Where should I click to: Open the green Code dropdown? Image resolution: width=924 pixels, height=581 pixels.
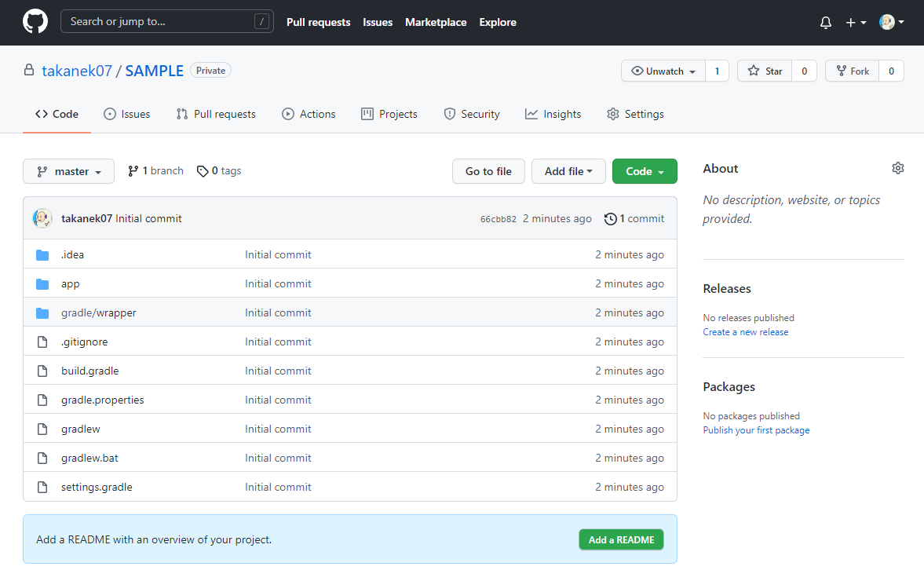click(645, 170)
